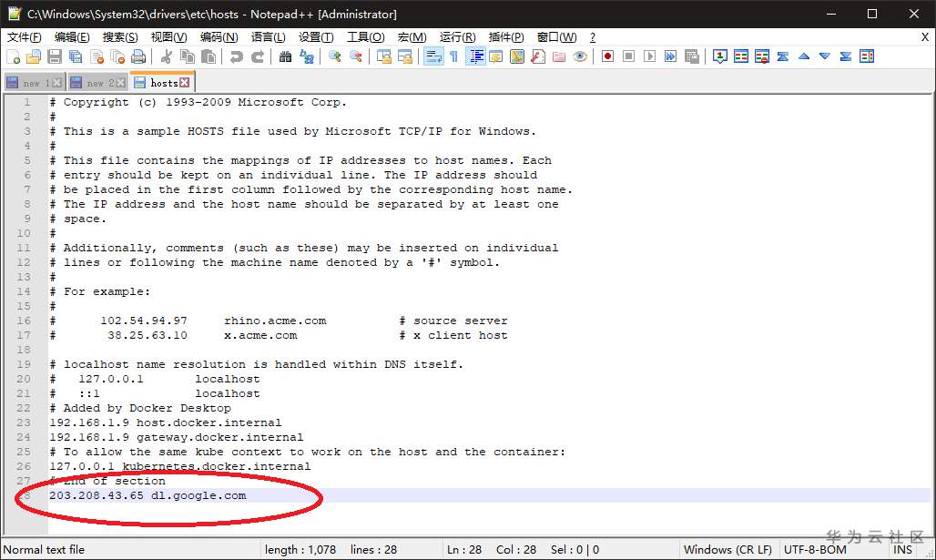This screenshot has height=560, width=936.
Task: Click the blue up-arrow toolbar icon
Action: click(804, 56)
